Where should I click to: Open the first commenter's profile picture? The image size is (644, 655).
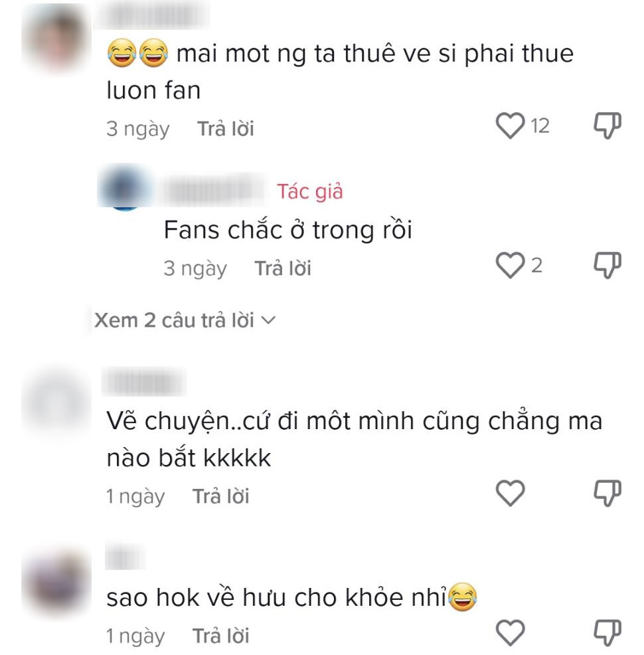click(x=56, y=38)
